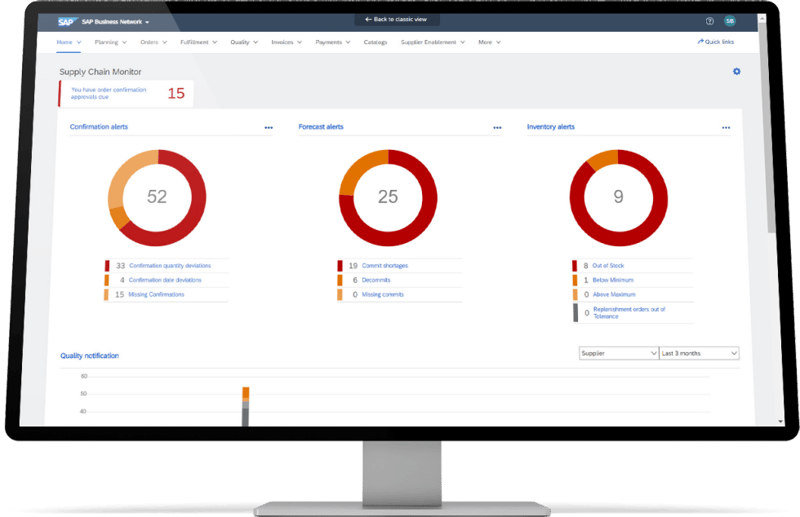Open Supplier Enablement menu

click(433, 42)
